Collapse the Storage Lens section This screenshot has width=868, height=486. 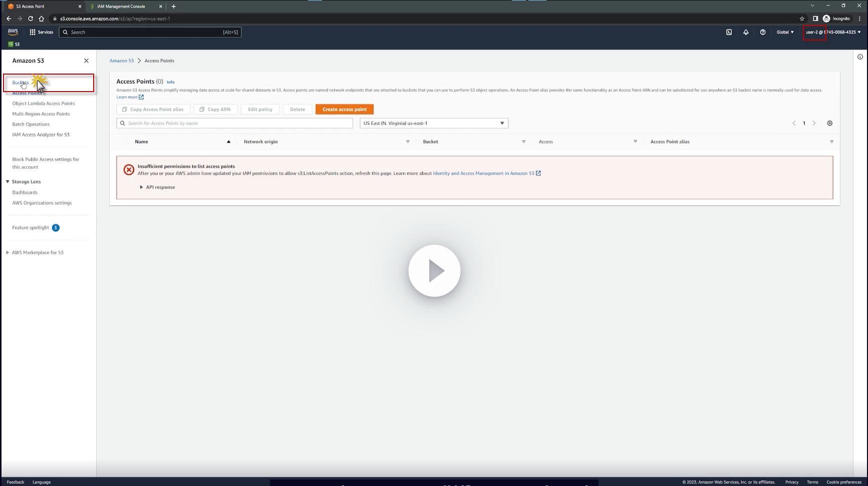pyautogui.click(x=8, y=182)
